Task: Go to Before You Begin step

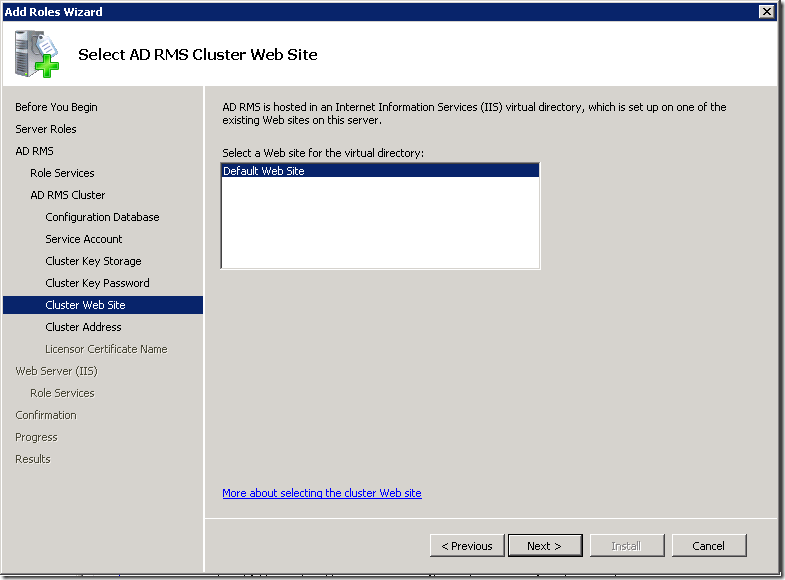Action: [x=56, y=107]
